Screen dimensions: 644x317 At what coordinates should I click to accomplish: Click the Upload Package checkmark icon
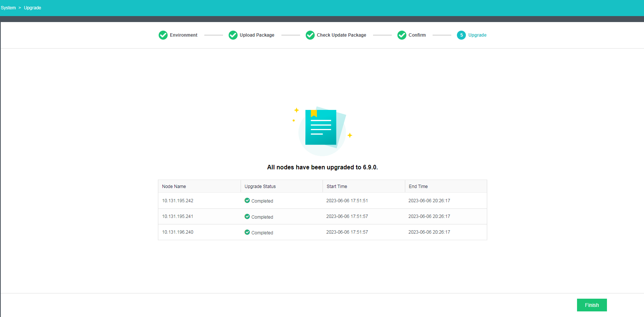click(x=233, y=35)
